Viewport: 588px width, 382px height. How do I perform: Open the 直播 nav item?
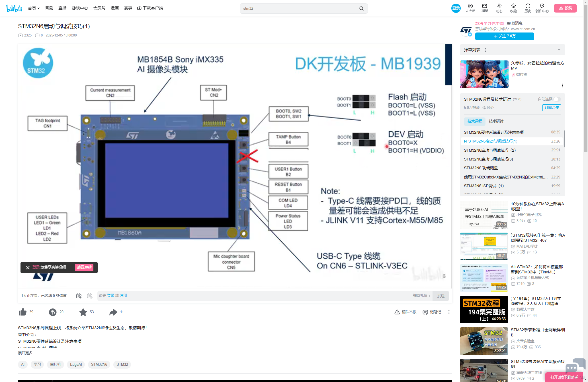click(x=62, y=8)
